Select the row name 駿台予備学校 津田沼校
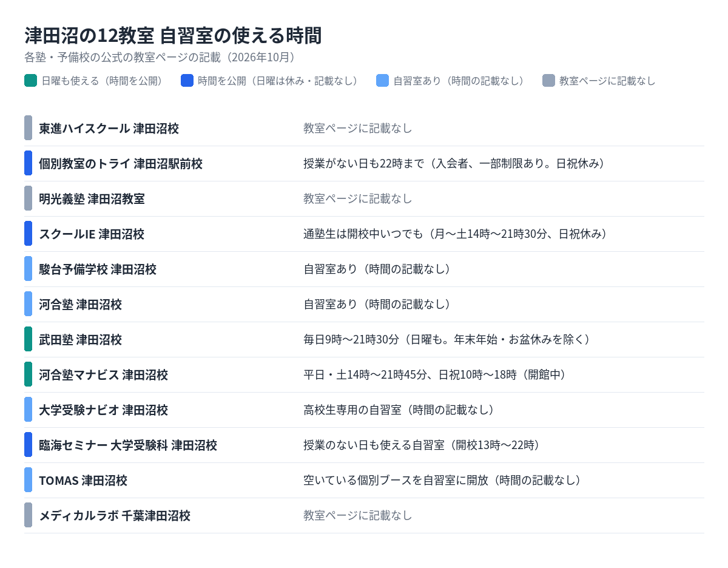The height and width of the screenshot is (568, 728). pos(98,269)
